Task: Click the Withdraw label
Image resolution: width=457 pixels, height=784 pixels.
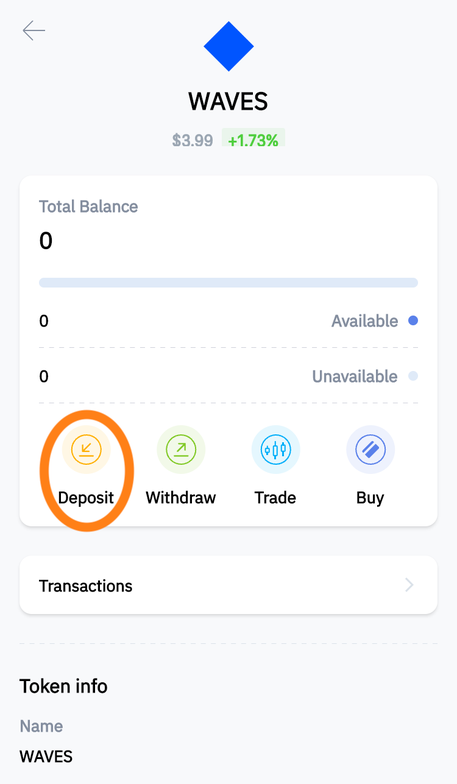Action: 181,498
